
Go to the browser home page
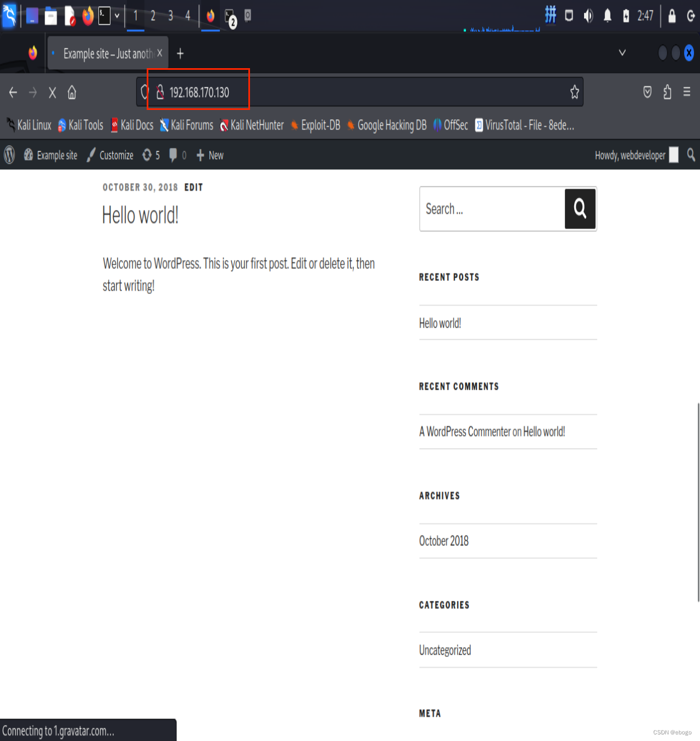coord(72,92)
